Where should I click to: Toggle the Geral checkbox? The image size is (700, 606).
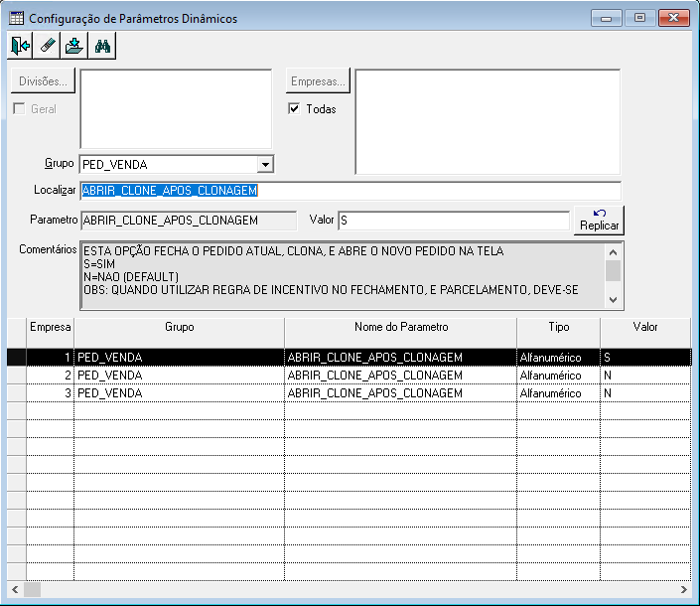point(19,108)
